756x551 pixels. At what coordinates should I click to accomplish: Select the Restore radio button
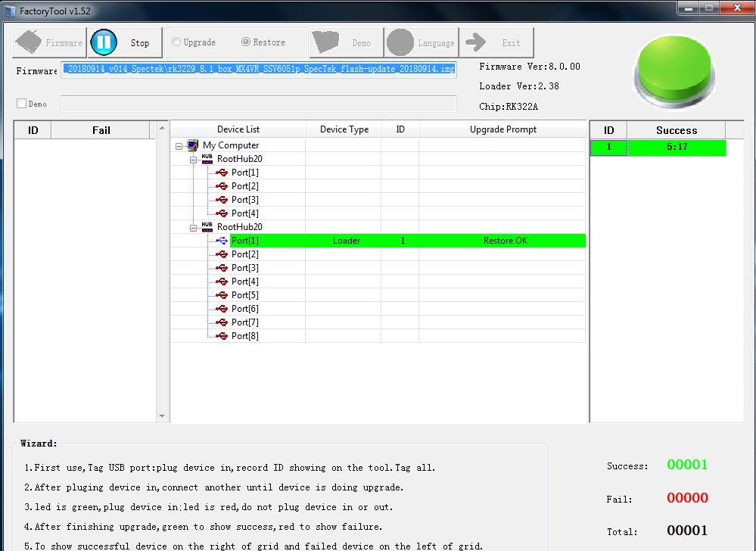pos(246,42)
